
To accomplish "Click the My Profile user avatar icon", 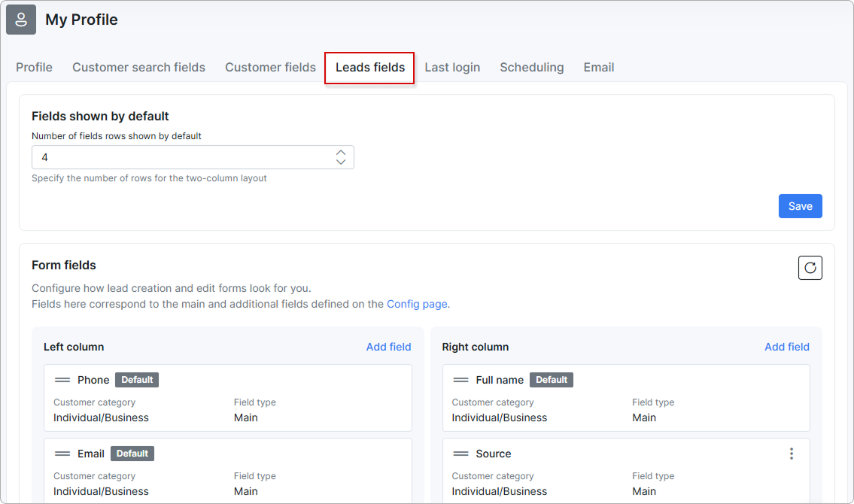I will click(x=21, y=20).
